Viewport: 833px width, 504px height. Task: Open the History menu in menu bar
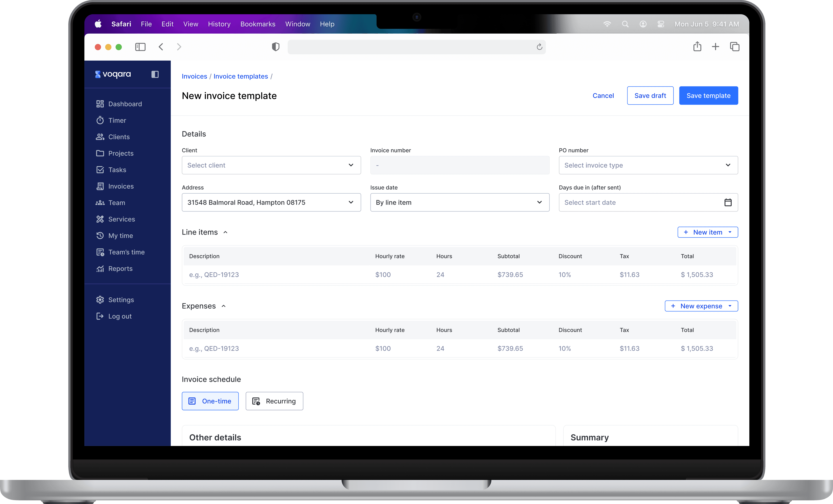pos(219,24)
